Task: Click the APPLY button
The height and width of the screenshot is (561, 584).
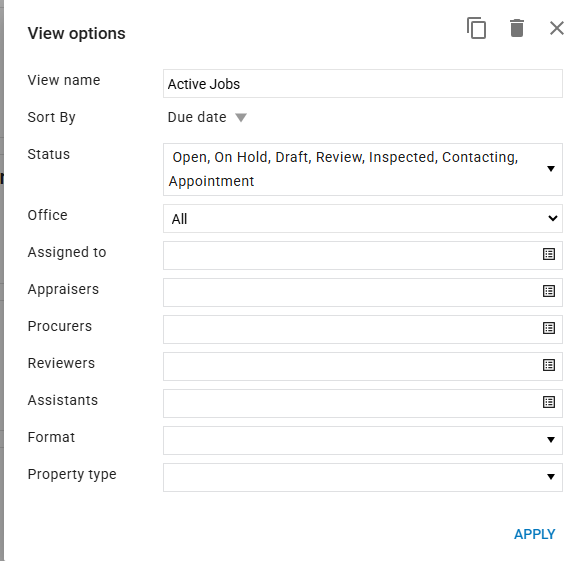Action: 534,534
